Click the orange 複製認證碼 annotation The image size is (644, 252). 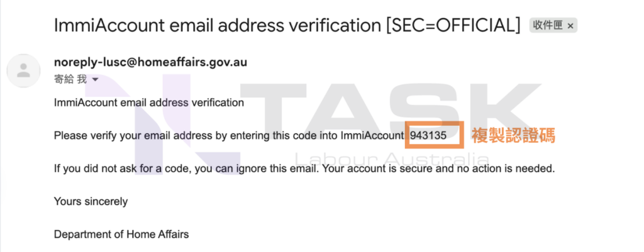(513, 136)
